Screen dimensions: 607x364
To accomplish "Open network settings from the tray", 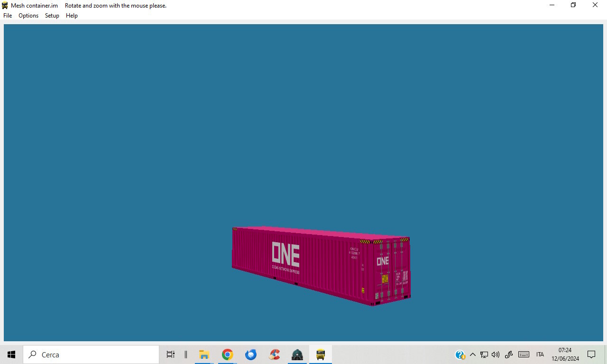I will point(484,355).
